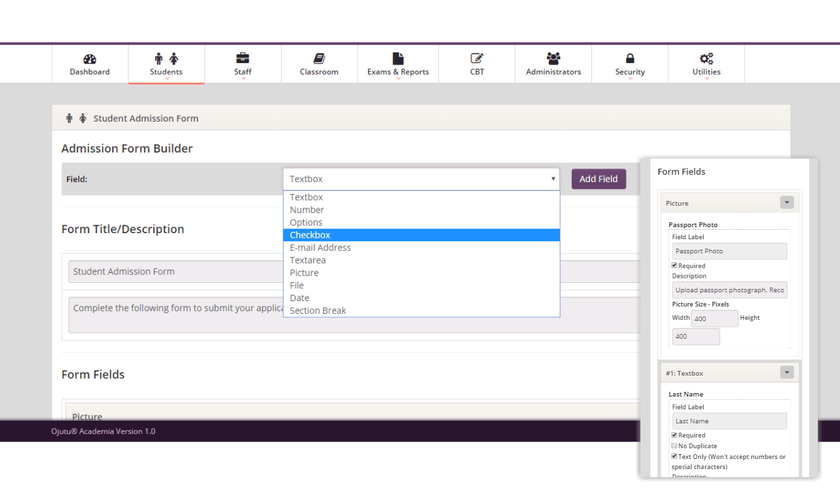The height and width of the screenshot is (504, 840).
Task: Click the Picture Width input box
Action: tap(715, 319)
